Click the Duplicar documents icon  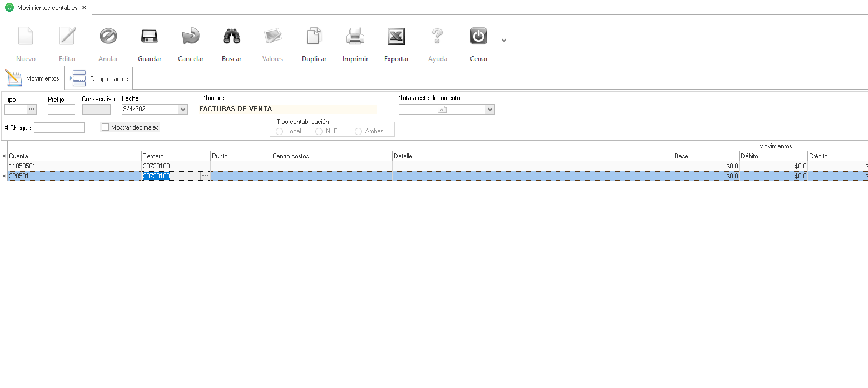[x=314, y=37]
